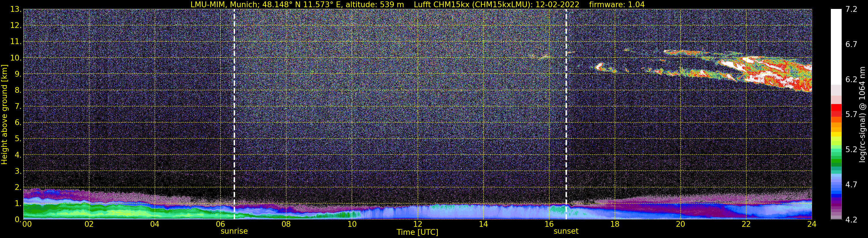Click the 'Lufft CHM15kx (CHM15kxLMU)' instrument name
868x238 pixels.
point(473,4)
